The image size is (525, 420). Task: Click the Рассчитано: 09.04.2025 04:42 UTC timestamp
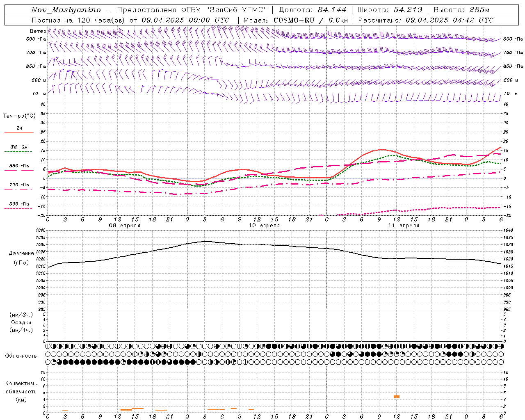pos(426,20)
